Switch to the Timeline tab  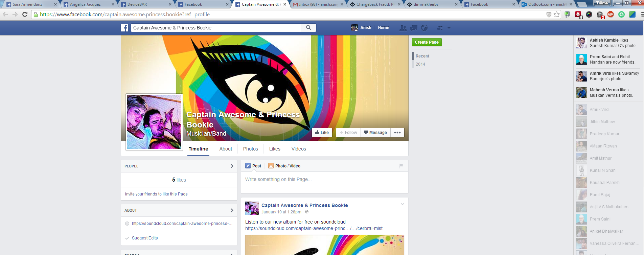199,149
